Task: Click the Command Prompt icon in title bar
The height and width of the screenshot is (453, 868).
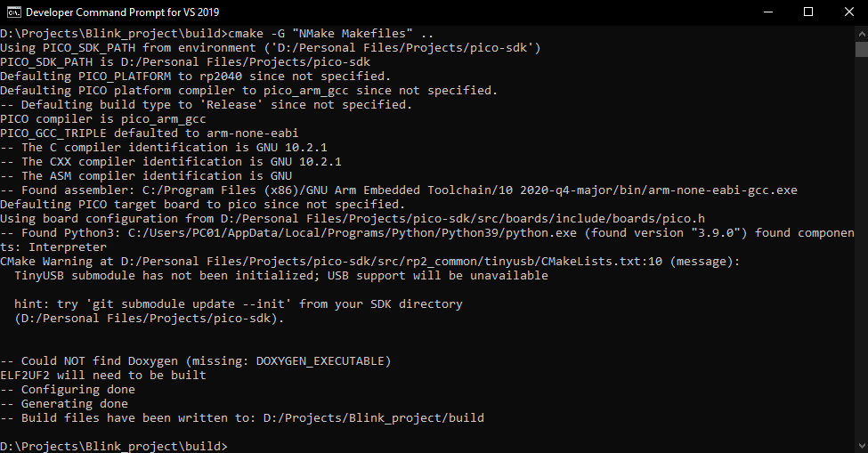Action: tap(12, 12)
